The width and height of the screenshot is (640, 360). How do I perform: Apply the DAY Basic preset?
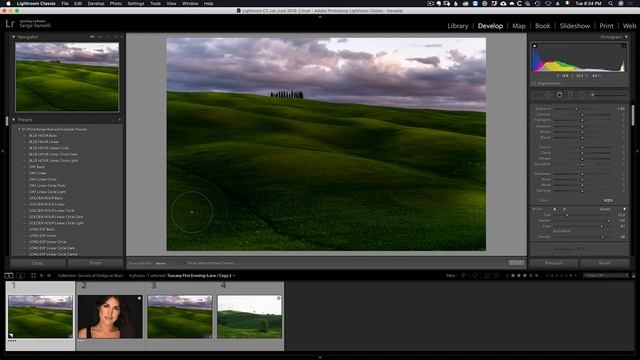click(37, 167)
